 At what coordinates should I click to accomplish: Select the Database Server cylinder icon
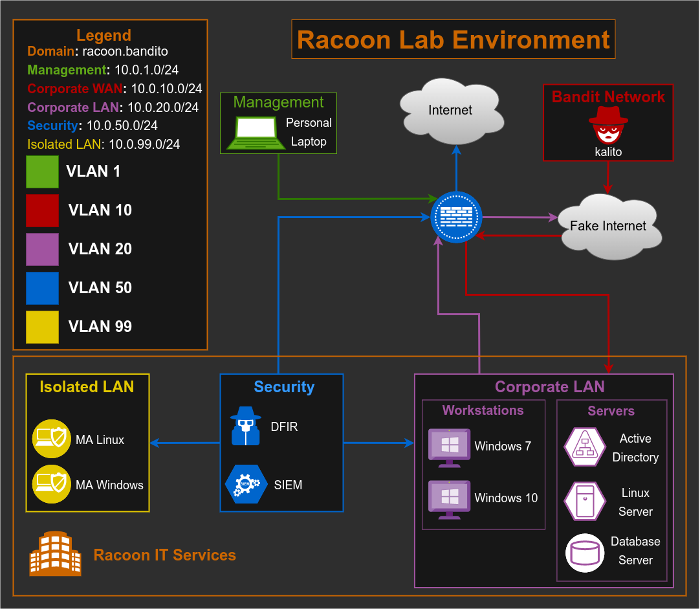point(584,553)
